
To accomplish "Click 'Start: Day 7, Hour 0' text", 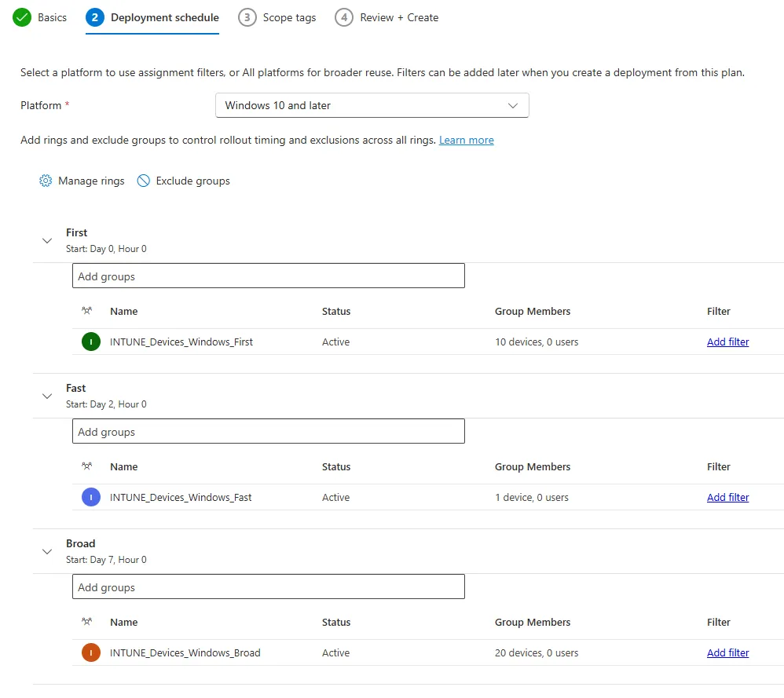I will (106, 560).
